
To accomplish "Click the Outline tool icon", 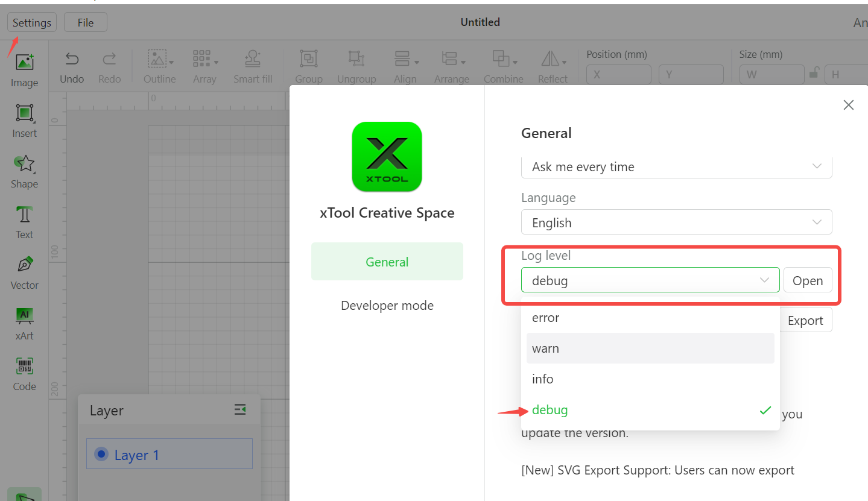I will [x=157, y=58].
